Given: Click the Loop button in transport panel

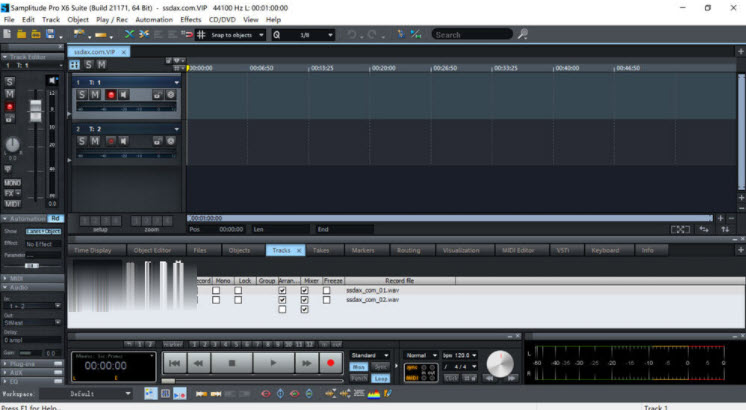Looking at the screenshot, I should coord(381,379).
